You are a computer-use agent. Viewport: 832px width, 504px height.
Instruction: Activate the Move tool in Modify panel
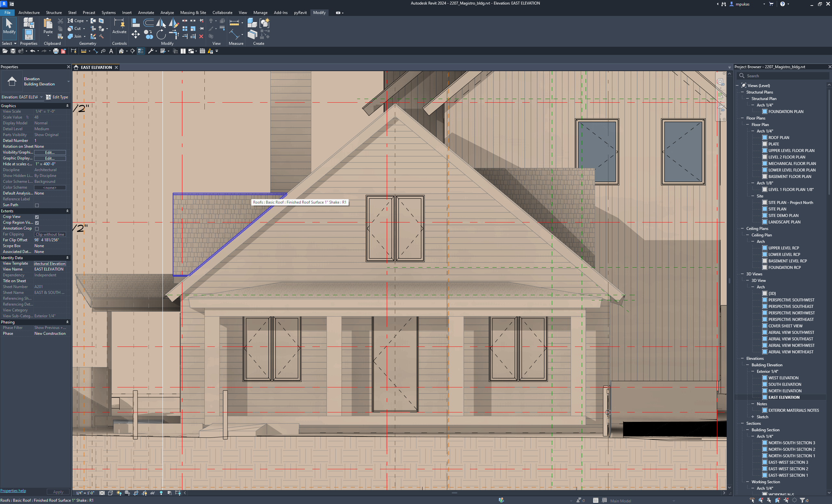(x=136, y=34)
